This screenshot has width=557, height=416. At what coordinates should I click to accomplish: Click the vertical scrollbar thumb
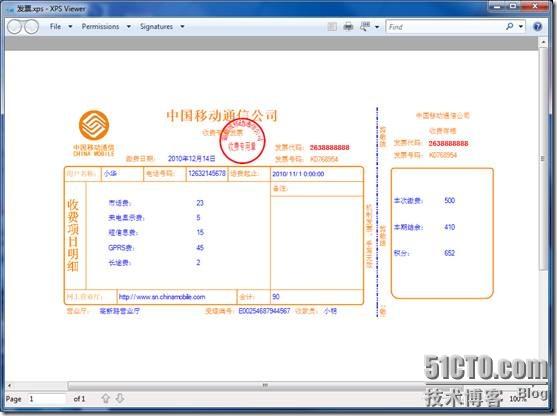(543, 158)
